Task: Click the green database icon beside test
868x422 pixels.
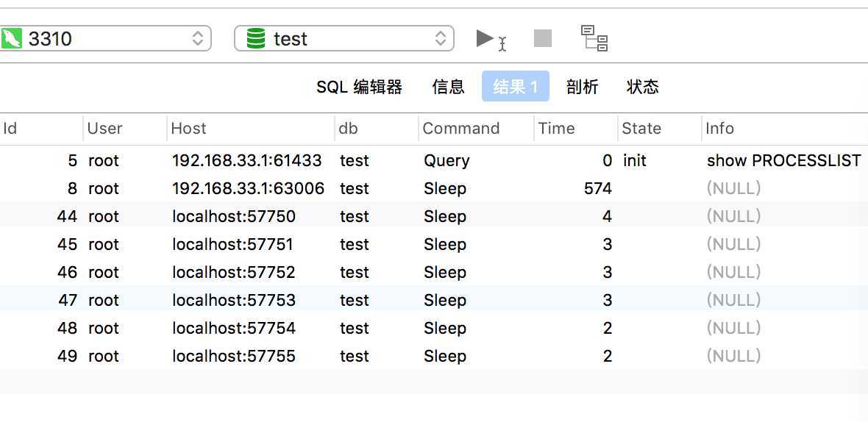Action: coord(256,39)
